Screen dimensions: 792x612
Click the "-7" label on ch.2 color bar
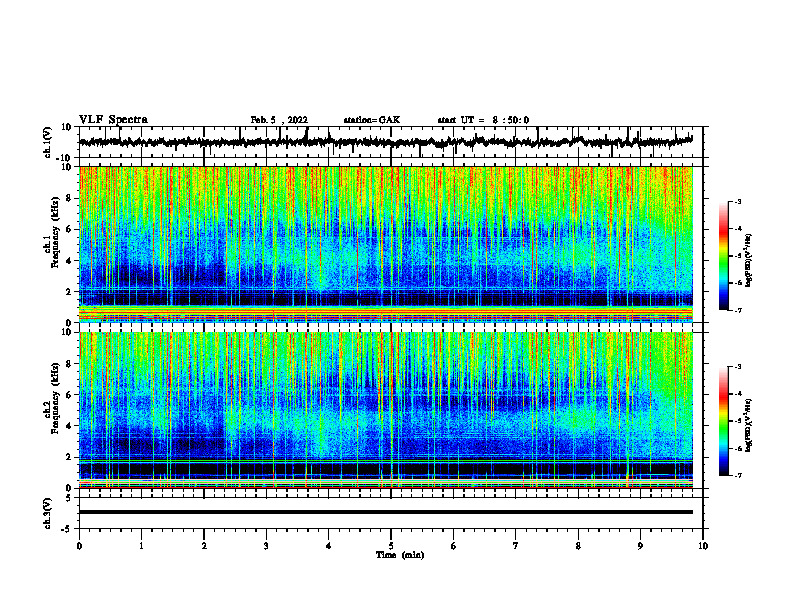(738, 475)
